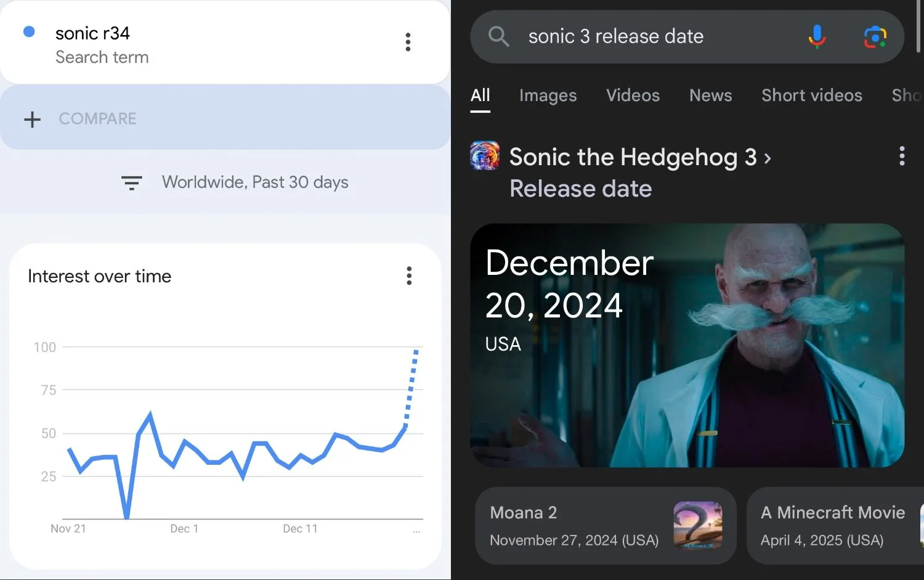The height and width of the screenshot is (580, 924).
Task: Click the 100 value on the chart axis
Action: 44,348
